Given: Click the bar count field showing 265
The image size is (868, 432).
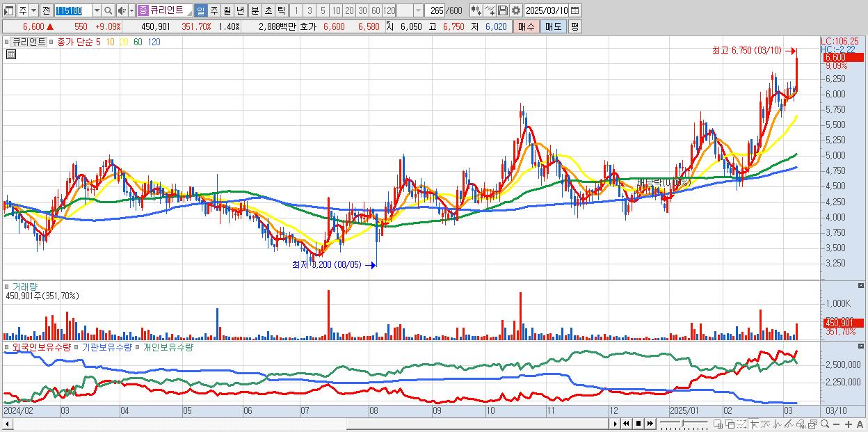Looking at the screenshot, I should click(x=436, y=10).
